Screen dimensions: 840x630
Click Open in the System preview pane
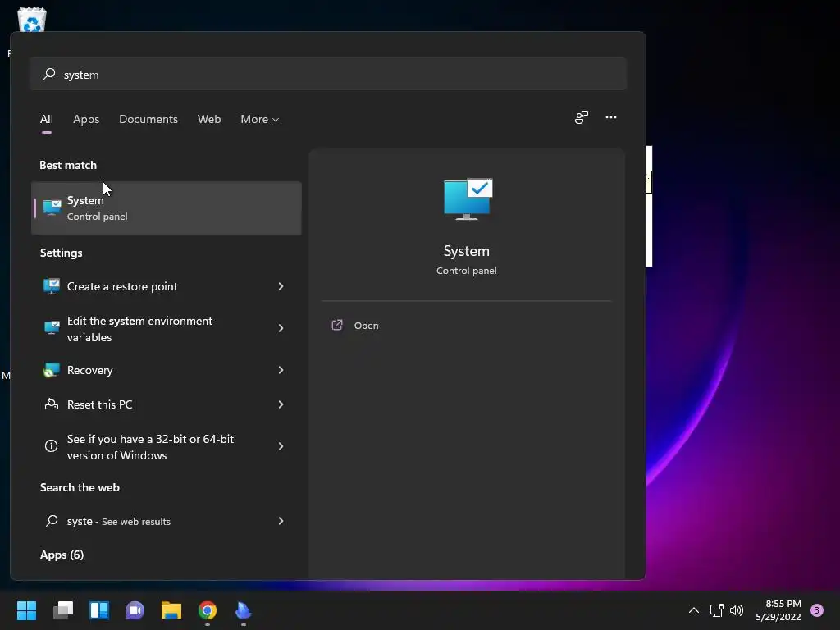pos(367,326)
